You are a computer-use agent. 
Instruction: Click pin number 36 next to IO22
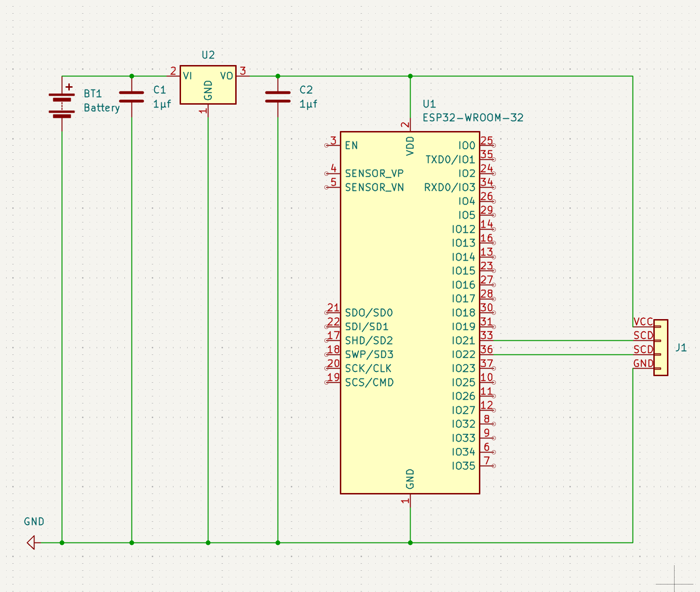(x=486, y=349)
